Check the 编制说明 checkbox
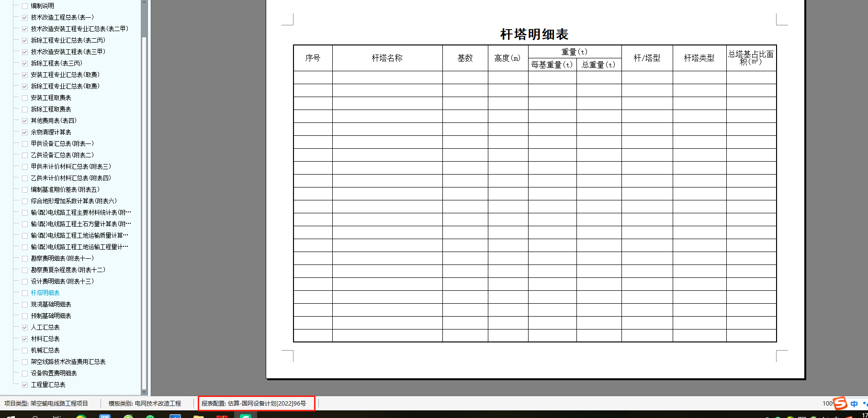Screen dimensions: 868x418 [x=25, y=6]
